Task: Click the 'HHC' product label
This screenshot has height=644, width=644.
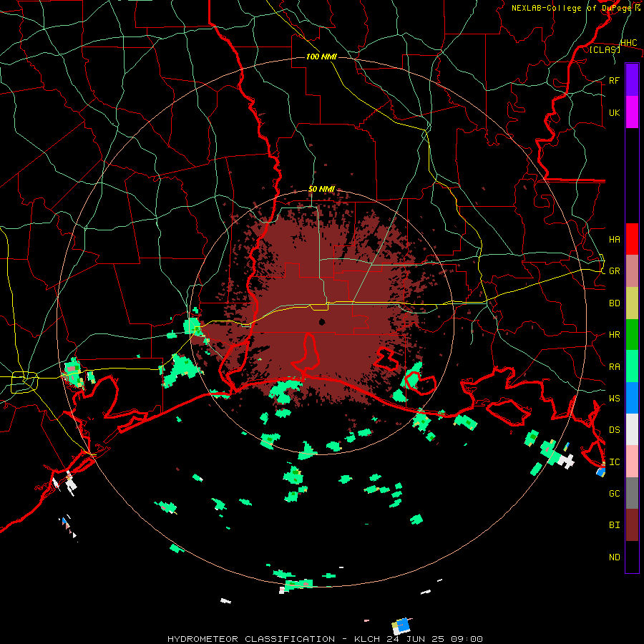Action: [628, 43]
